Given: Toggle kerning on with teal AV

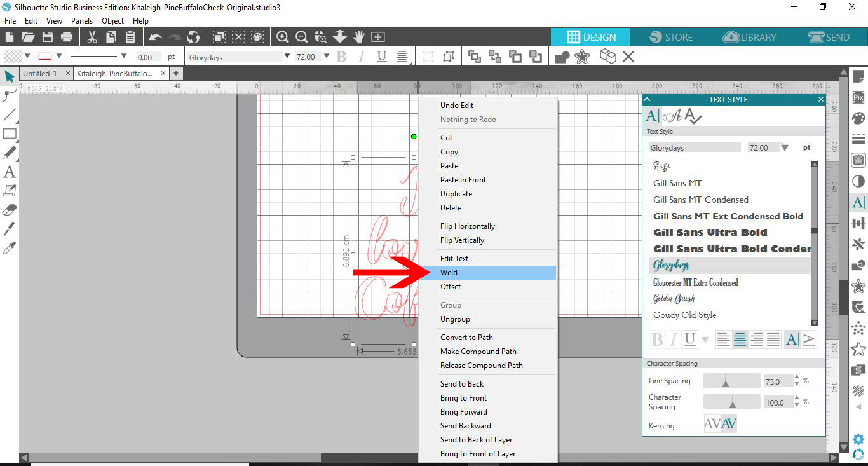Looking at the screenshot, I should (729, 423).
